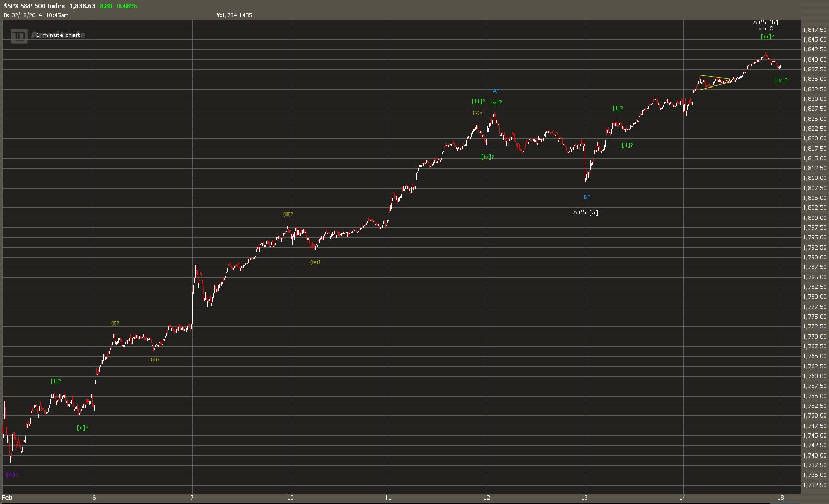
Task: Click date axis label 13
Action: pos(585,498)
